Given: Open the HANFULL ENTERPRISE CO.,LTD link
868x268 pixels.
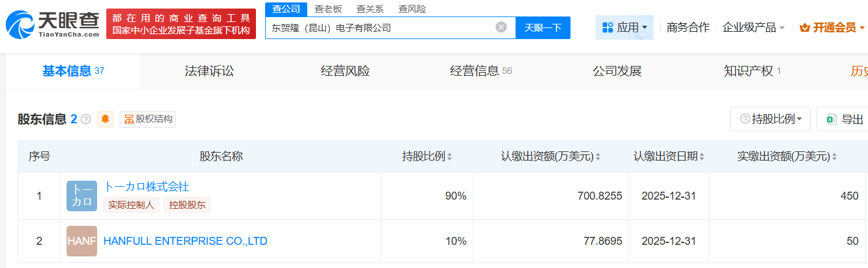Looking at the screenshot, I should (x=186, y=241).
